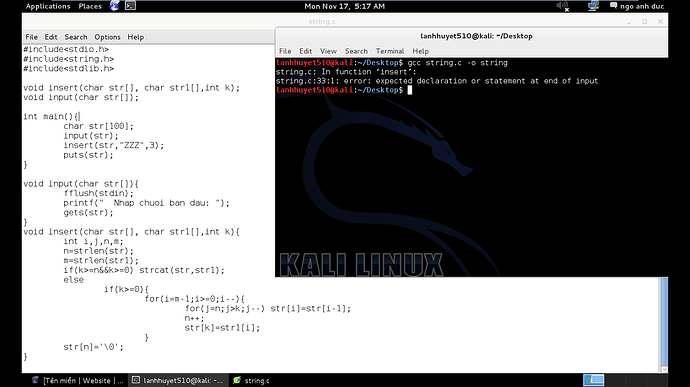Click the puts(str); line

[x=88, y=155]
